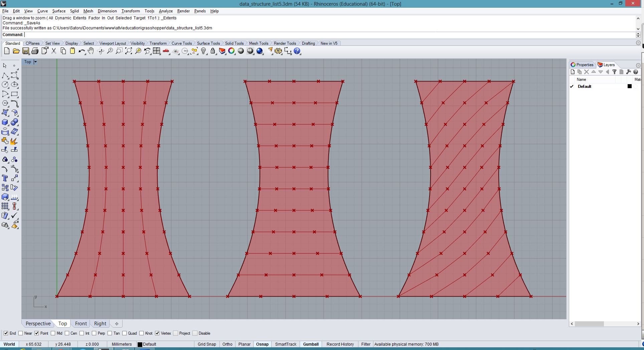644x350 pixels.
Task: Open the Surface menu
Action: click(59, 11)
